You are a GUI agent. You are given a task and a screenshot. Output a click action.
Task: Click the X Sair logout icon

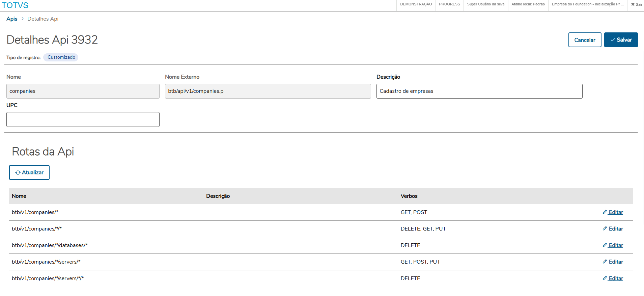633,4
